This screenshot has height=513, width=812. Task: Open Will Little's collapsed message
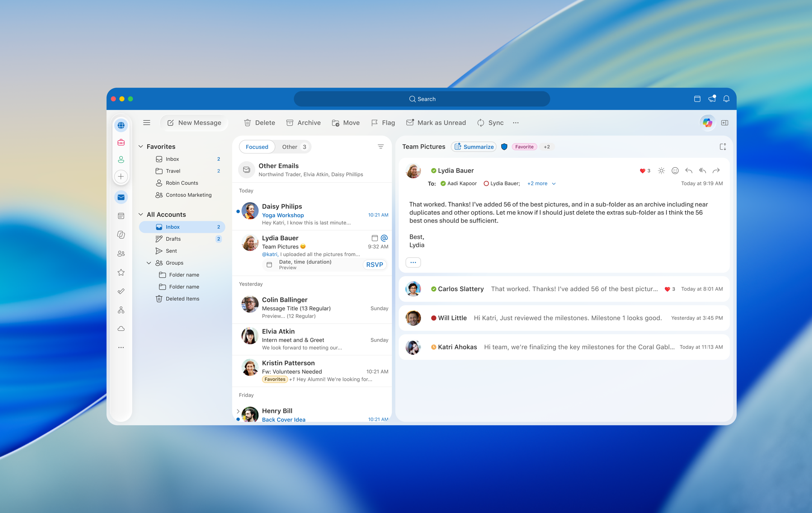click(564, 318)
